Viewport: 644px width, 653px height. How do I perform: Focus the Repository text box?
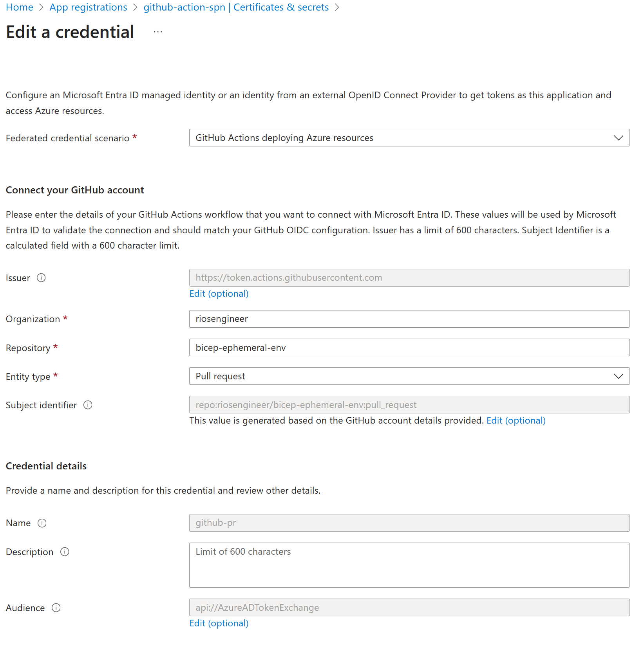pyautogui.click(x=409, y=348)
